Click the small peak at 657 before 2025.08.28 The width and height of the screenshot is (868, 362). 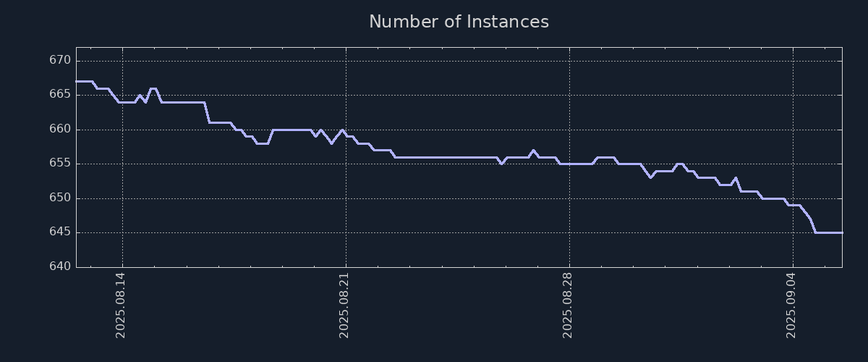[x=533, y=151]
